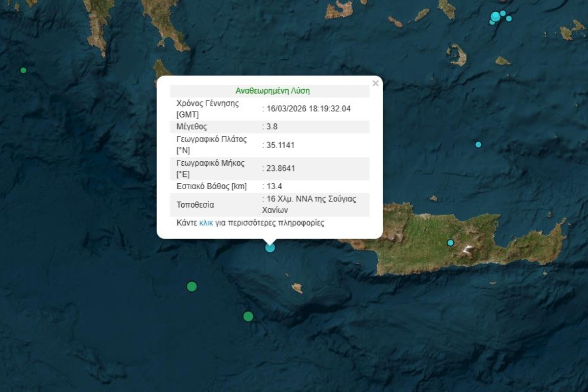588x392 pixels.
Task: Select the blue marker on central Crete
Action: (450, 243)
